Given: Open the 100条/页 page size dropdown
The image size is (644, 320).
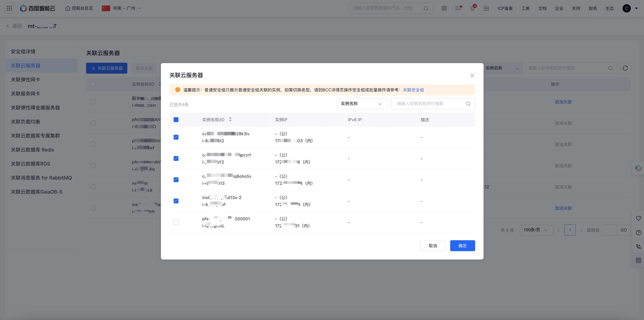Looking at the screenshot, I should 536,230.
